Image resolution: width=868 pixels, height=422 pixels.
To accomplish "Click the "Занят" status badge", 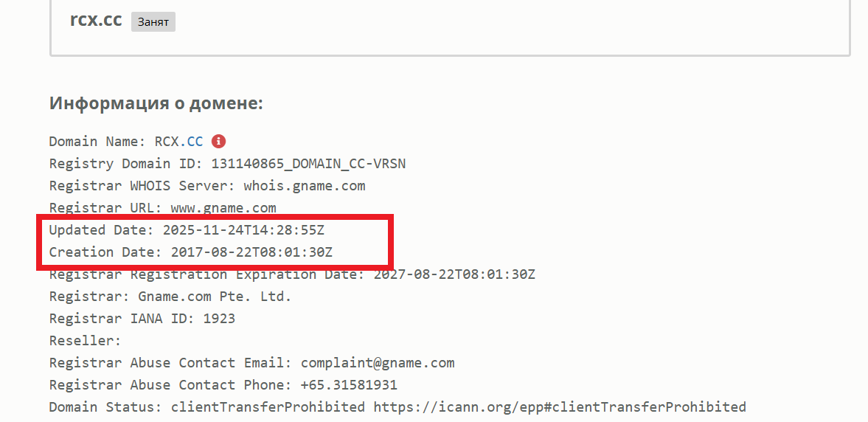I will pos(153,21).
